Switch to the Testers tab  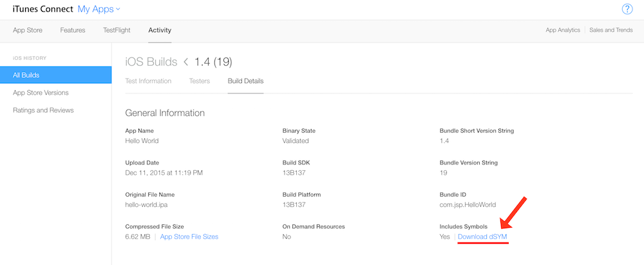(x=200, y=81)
